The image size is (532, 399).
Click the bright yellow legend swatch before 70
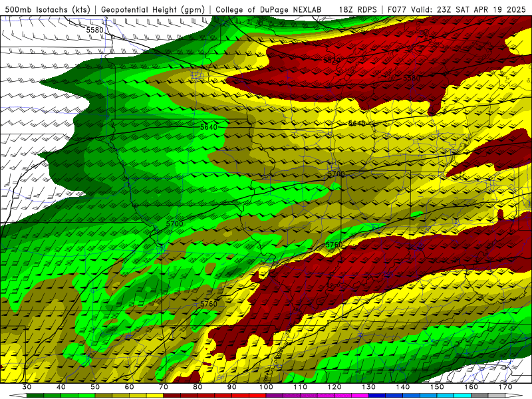click(x=155, y=396)
